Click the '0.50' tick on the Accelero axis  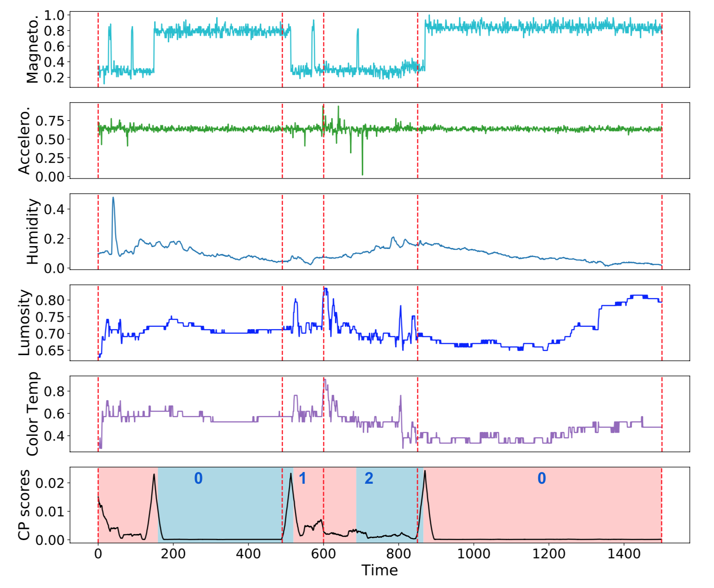(x=50, y=139)
